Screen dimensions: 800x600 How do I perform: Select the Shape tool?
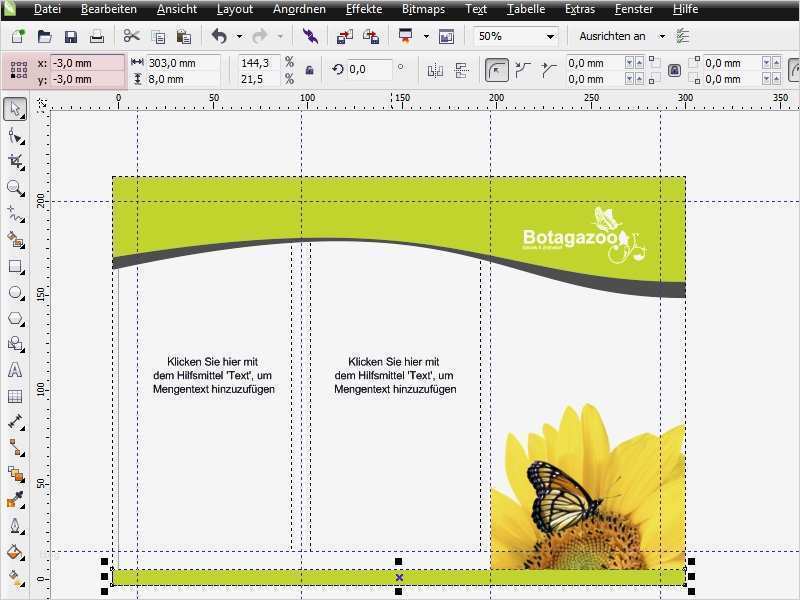(14, 133)
